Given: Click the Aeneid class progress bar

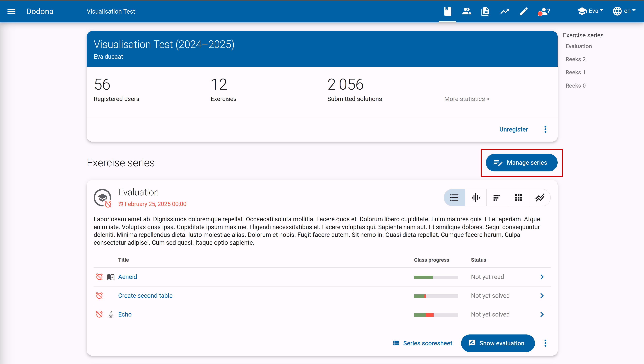Looking at the screenshot, I should (436, 277).
